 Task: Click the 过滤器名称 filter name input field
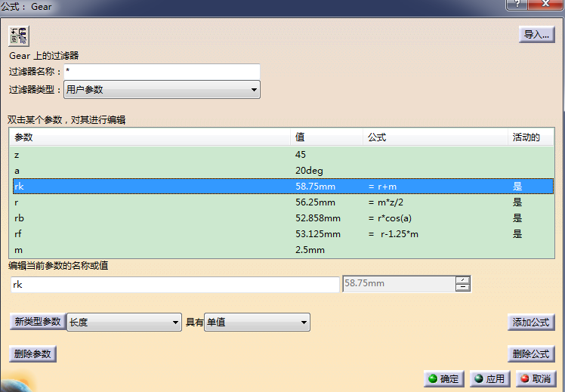point(162,71)
